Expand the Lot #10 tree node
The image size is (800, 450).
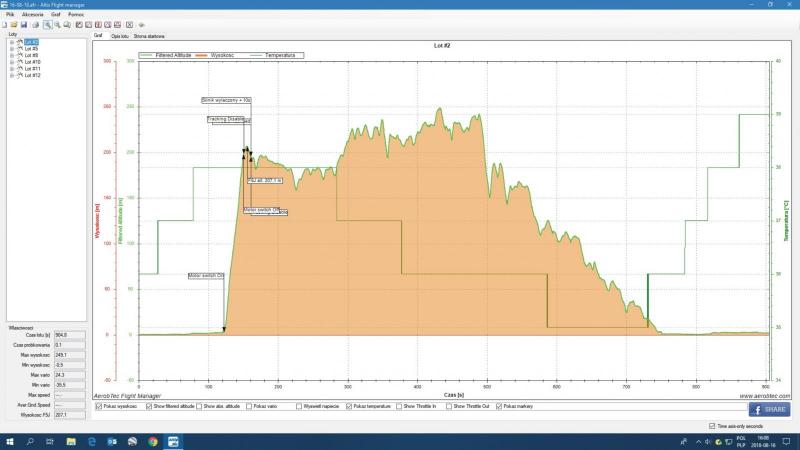tap(11, 62)
